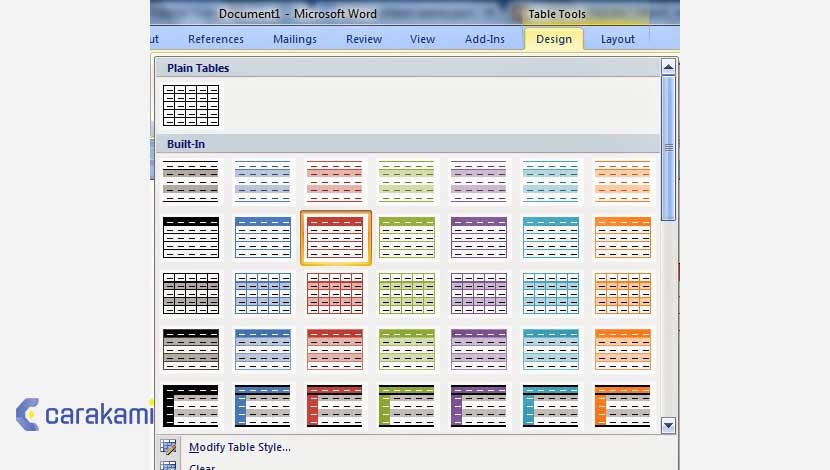
Task: Use orange first-column medium style in fifth built-in row
Action: [622, 406]
